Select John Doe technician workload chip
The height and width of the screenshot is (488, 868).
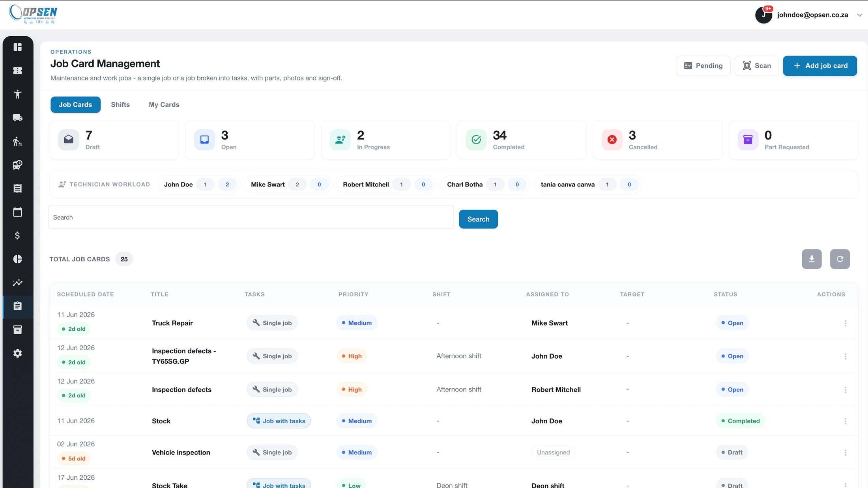pos(199,184)
